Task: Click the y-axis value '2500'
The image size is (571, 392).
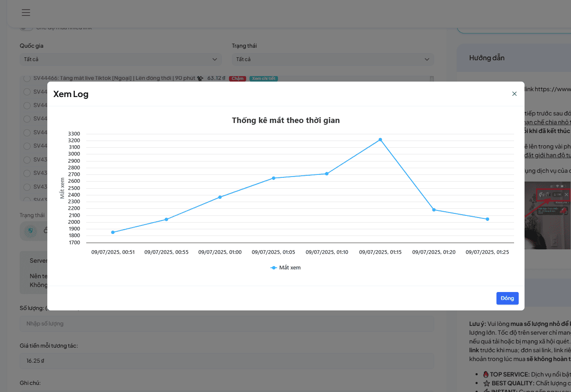Action: pyautogui.click(x=74, y=188)
